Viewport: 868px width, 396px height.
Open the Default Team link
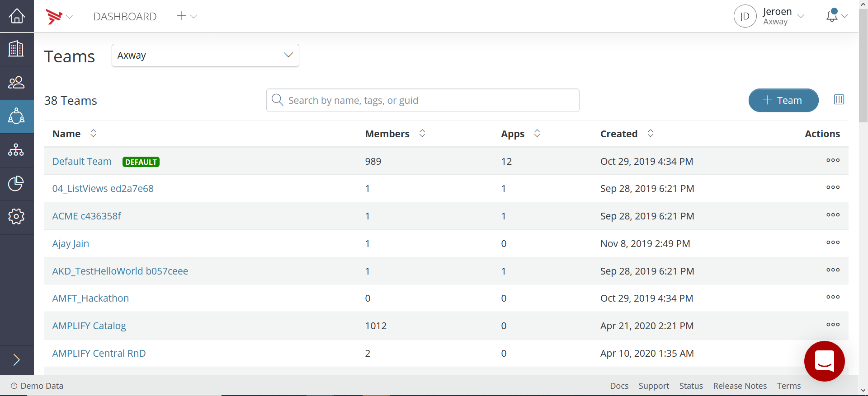pos(82,161)
